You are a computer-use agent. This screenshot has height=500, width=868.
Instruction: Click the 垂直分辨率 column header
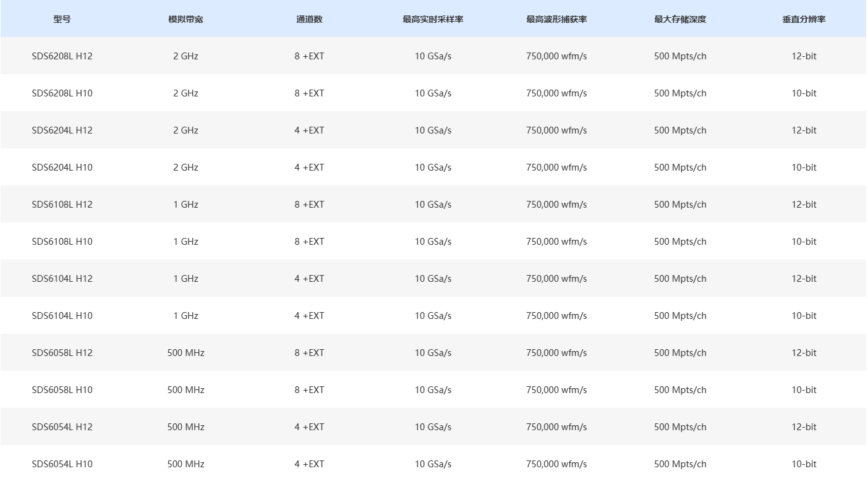click(x=804, y=19)
